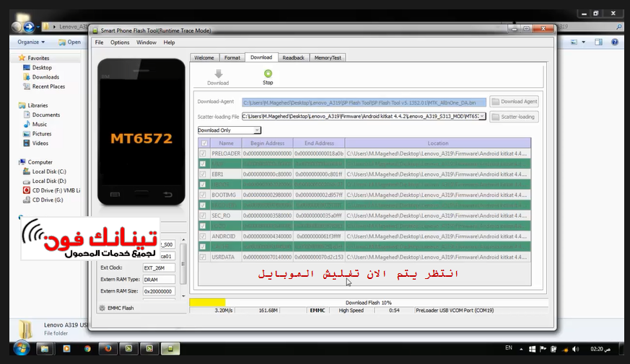Viewport: 630px width, 364px height.
Task: Click the Explorer help question-mark icon
Action: pos(615,42)
